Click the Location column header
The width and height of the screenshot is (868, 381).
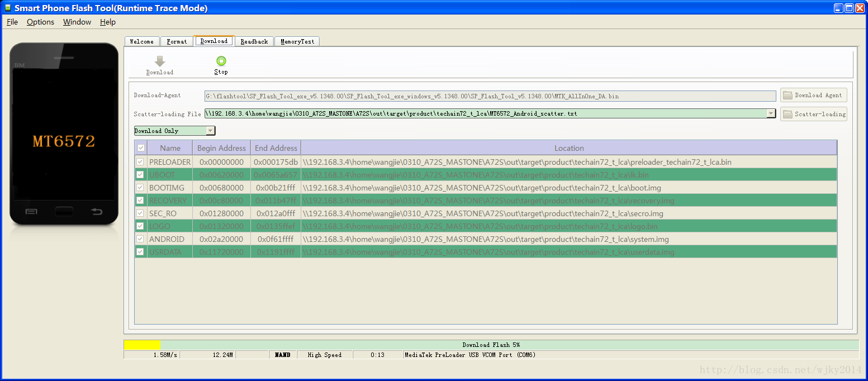pos(569,148)
